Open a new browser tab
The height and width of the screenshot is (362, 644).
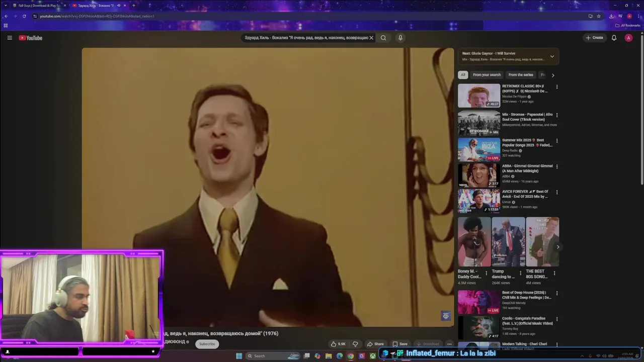(x=133, y=6)
